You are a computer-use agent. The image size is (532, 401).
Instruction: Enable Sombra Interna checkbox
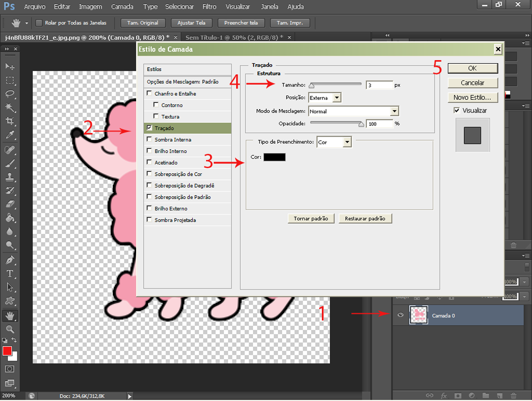pyautogui.click(x=149, y=139)
